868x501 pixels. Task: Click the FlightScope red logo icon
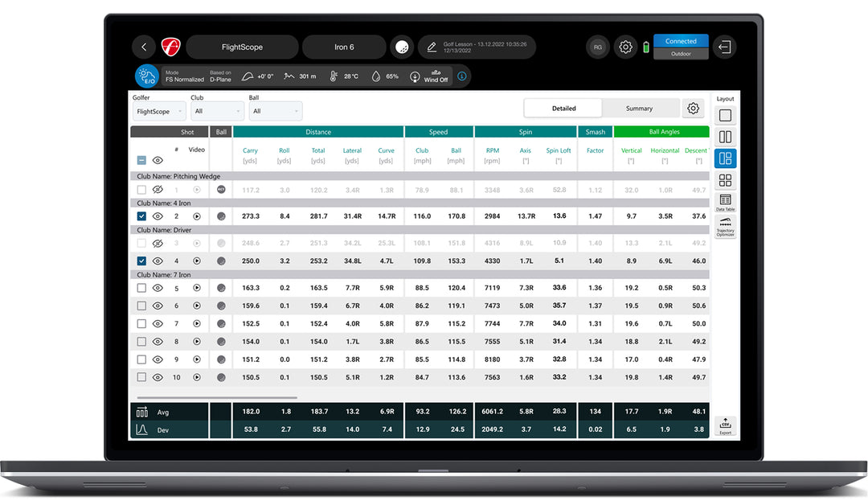(170, 47)
